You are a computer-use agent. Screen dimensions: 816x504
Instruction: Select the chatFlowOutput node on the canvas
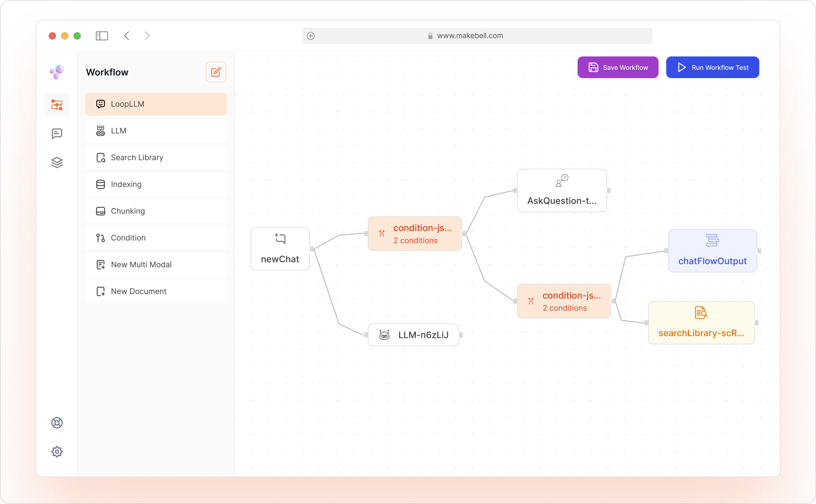coord(713,251)
